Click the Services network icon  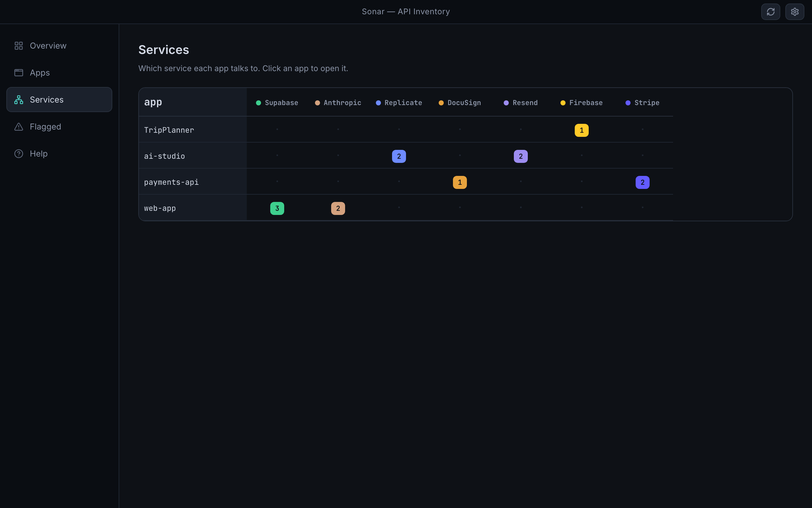coord(19,99)
